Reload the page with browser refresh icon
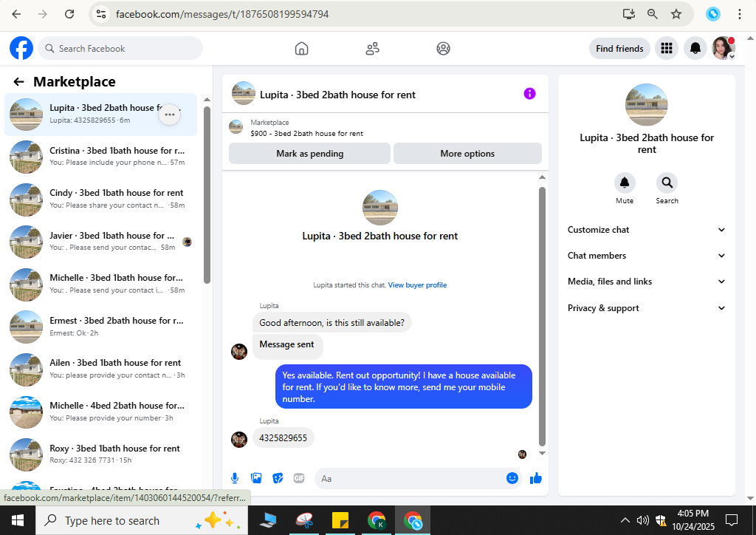 click(x=69, y=14)
